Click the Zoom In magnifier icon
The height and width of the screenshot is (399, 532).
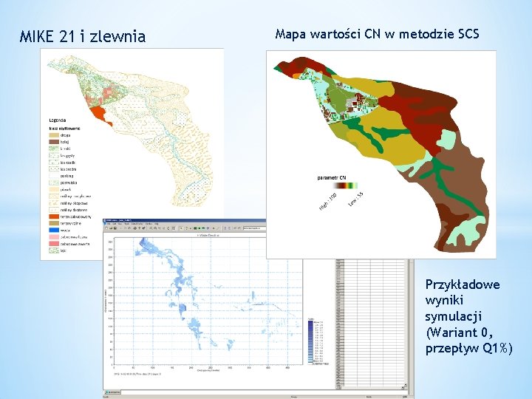[151, 228]
